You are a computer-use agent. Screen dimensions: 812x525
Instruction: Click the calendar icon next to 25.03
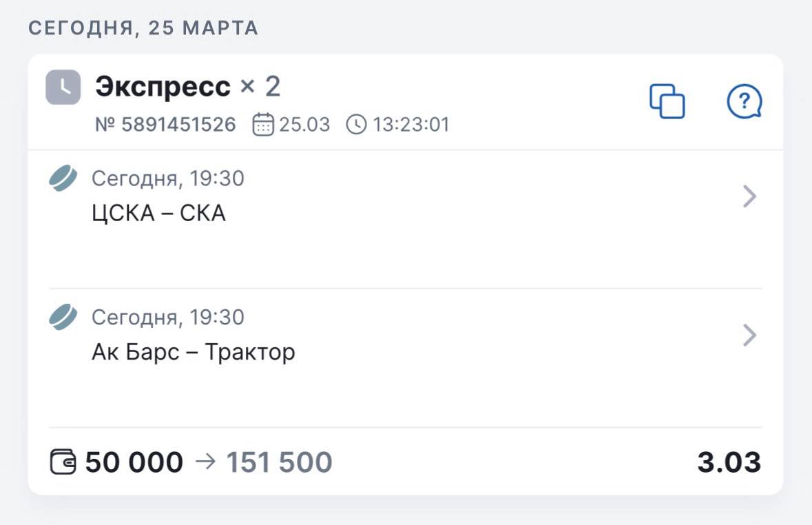point(263,125)
